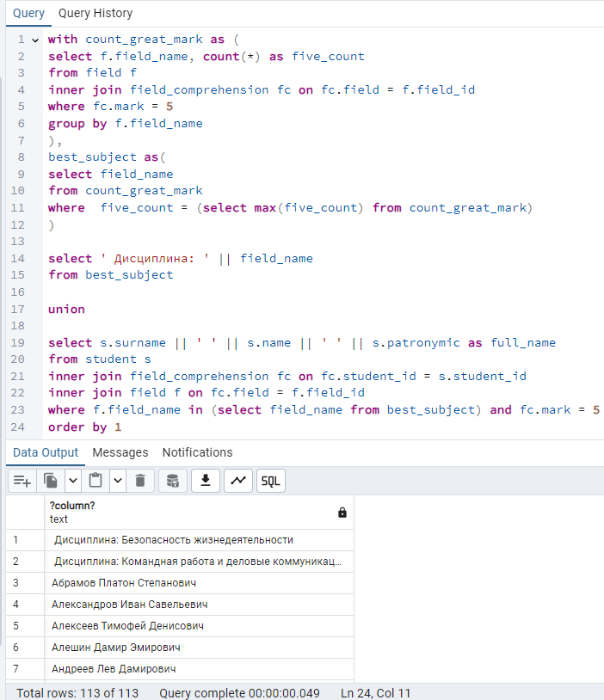604x700 pixels.
Task: Click the lock icon in column header
Action: pyautogui.click(x=342, y=513)
